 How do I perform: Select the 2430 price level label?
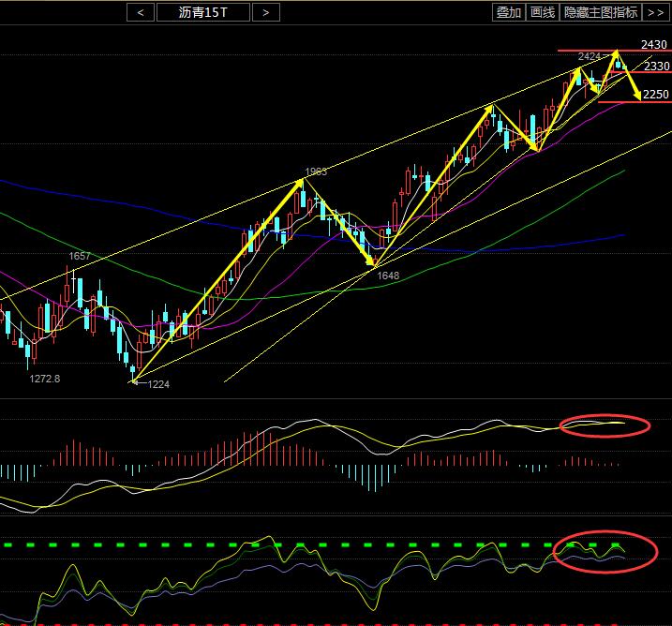(654, 44)
